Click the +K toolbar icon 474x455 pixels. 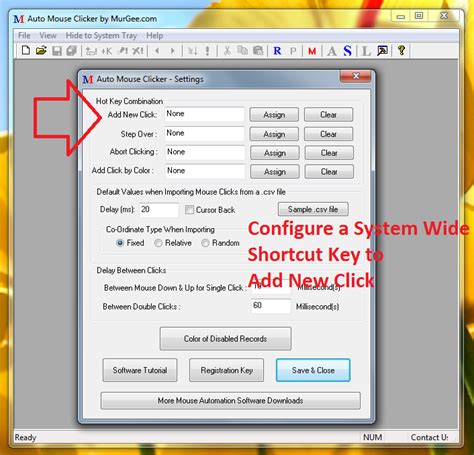[107, 51]
